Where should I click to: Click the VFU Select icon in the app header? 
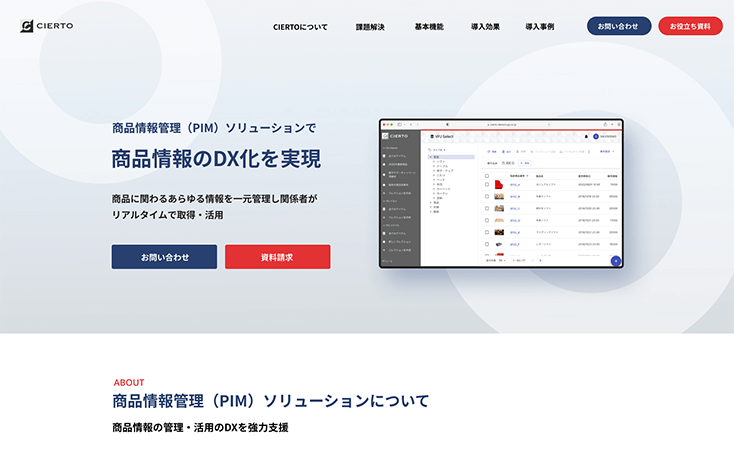tap(432, 136)
